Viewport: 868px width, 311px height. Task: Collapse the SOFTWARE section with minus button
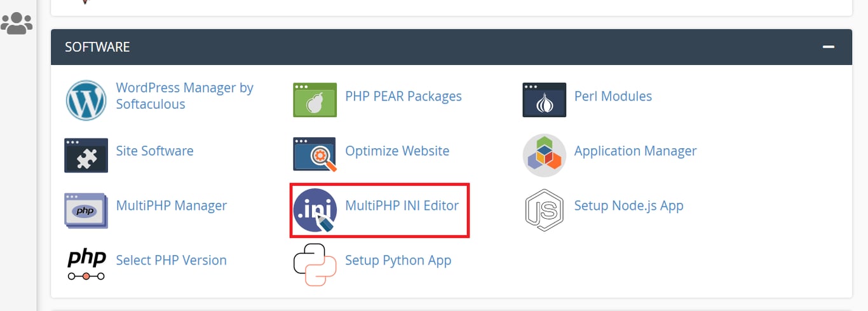click(x=828, y=47)
